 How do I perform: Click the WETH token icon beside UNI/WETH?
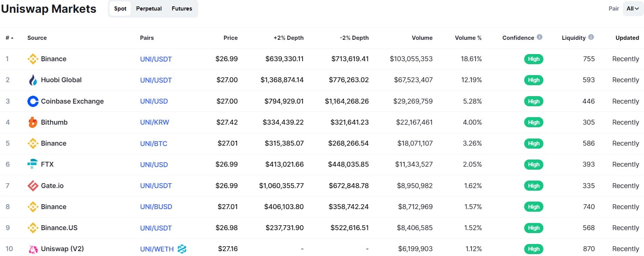(182, 248)
